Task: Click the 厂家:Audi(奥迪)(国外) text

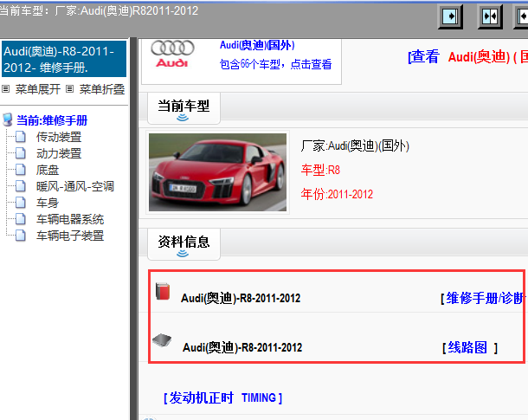Action: (355, 146)
